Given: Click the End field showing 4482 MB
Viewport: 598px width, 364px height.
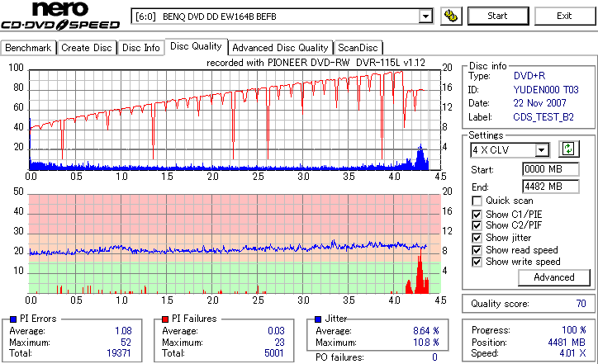Looking at the screenshot, I should pyautogui.click(x=550, y=187).
